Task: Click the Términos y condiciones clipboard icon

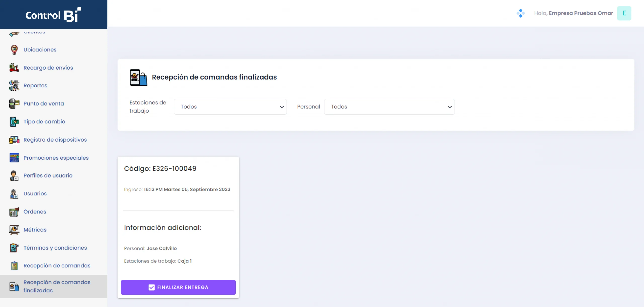Action: click(x=14, y=248)
